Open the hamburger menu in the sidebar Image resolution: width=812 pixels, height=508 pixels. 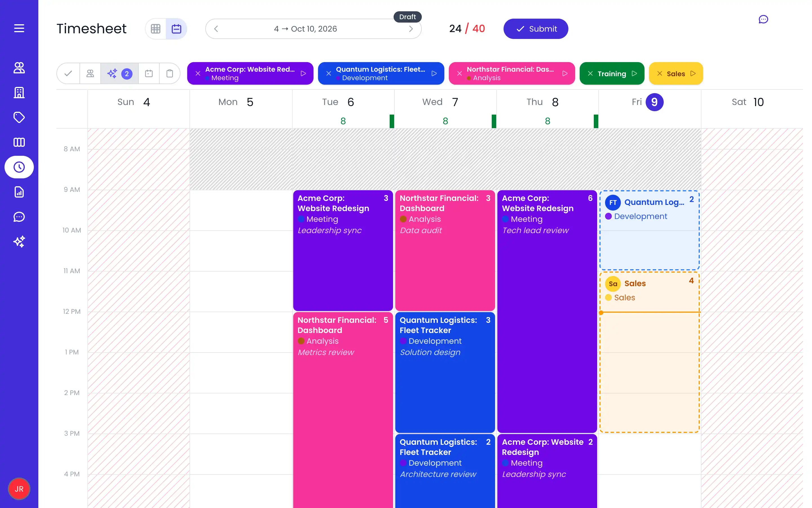[x=19, y=29]
